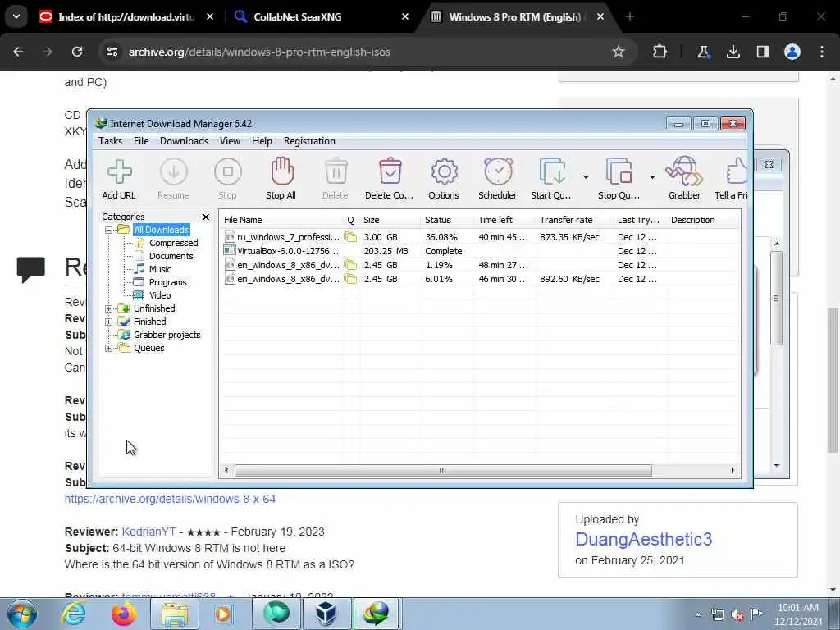This screenshot has width=840, height=630.
Task: Click the volume icon in system tray
Action: [737, 615]
